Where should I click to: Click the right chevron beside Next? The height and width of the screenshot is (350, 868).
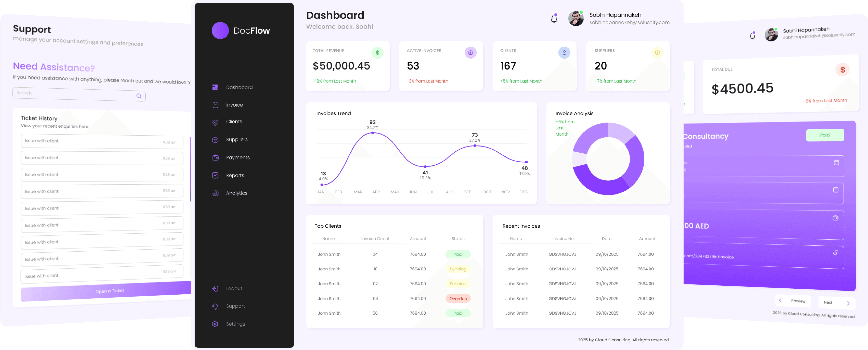pyautogui.click(x=849, y=303)
